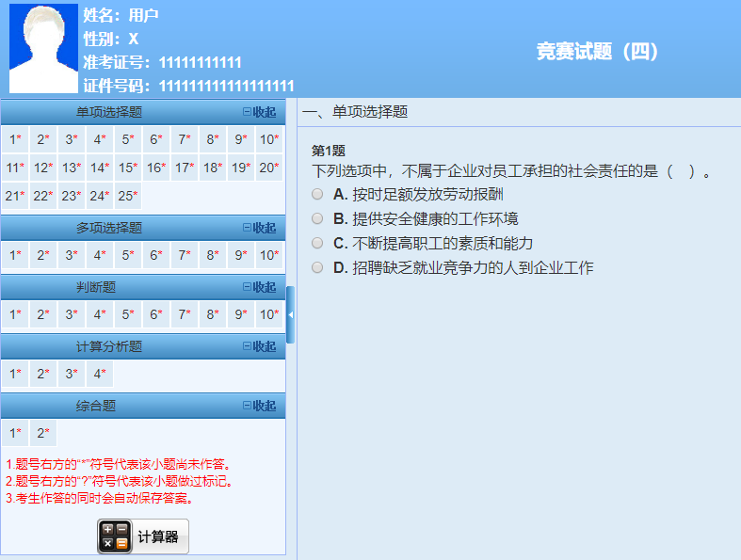Go to single-choice question 10
The image size is (741, 560).
coord(269,139)
